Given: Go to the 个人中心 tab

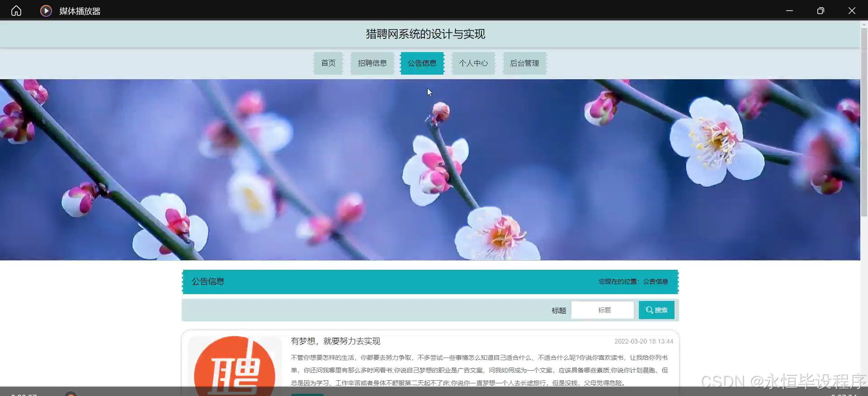Looking at the screenshot, I should coord(473,63).
